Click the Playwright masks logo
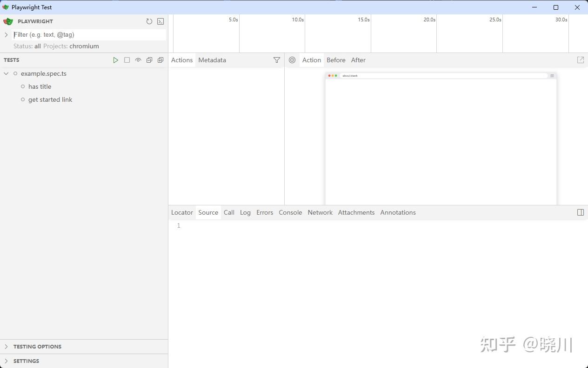588x368 pixels. [x=8, y=21]
